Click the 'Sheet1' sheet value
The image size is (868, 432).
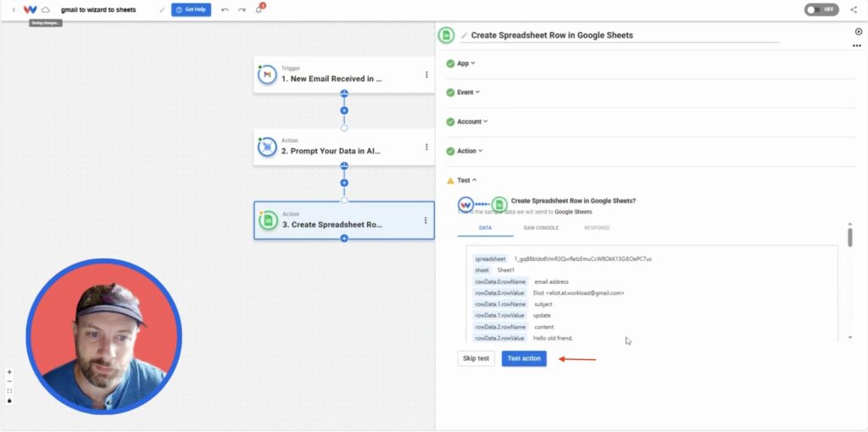pyautogui.click(x=506, y=270)
